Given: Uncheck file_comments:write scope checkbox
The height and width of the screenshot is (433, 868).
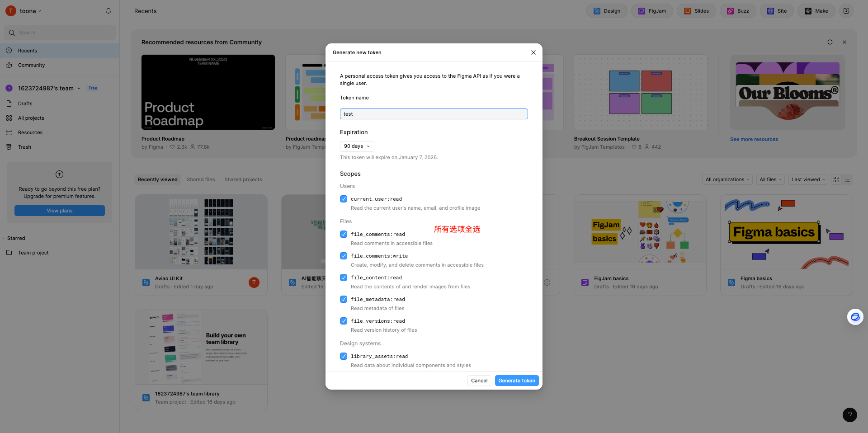Looking at the screenshot, I should click(344, 256).
